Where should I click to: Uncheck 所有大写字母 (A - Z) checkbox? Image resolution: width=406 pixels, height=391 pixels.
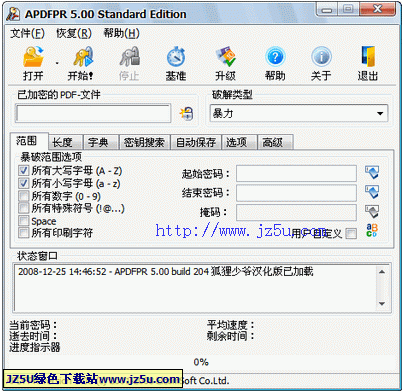pos(24,171)
